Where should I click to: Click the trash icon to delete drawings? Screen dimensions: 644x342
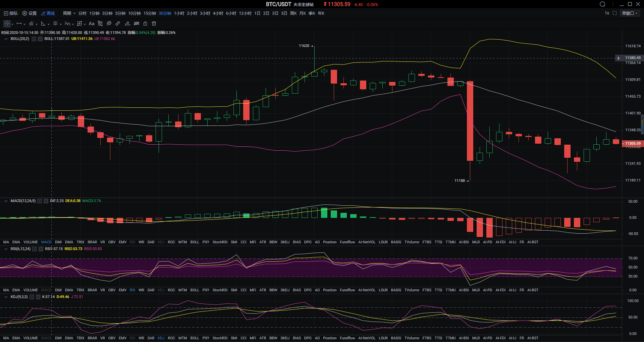(x=154, y=23)
